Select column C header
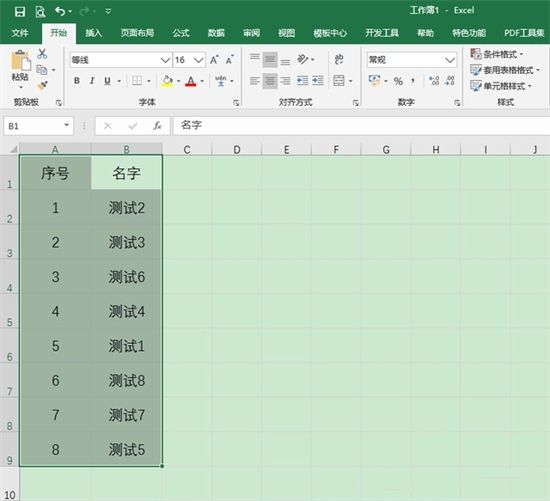 187,150
